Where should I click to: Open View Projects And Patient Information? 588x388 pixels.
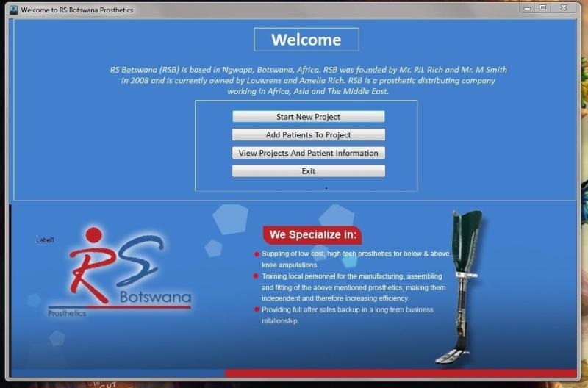pyautogui.click(x=308, y=153)
